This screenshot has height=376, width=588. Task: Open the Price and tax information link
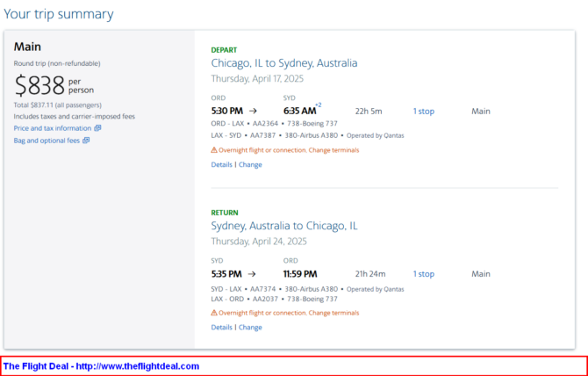pyautogui.click(x=53, y=128)
